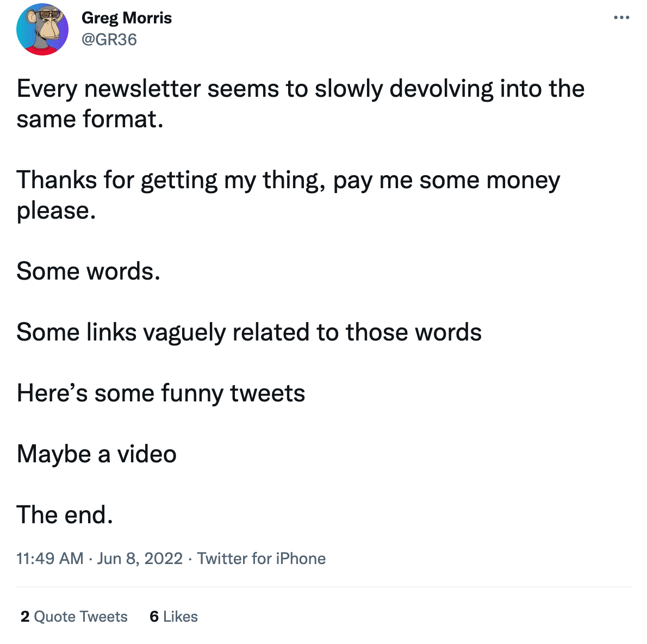Image resolution: width=647 pixels, height=644 pixels.
Task: Click the line starting "Every newsletter seems"
Action: [x=300, y=89]
